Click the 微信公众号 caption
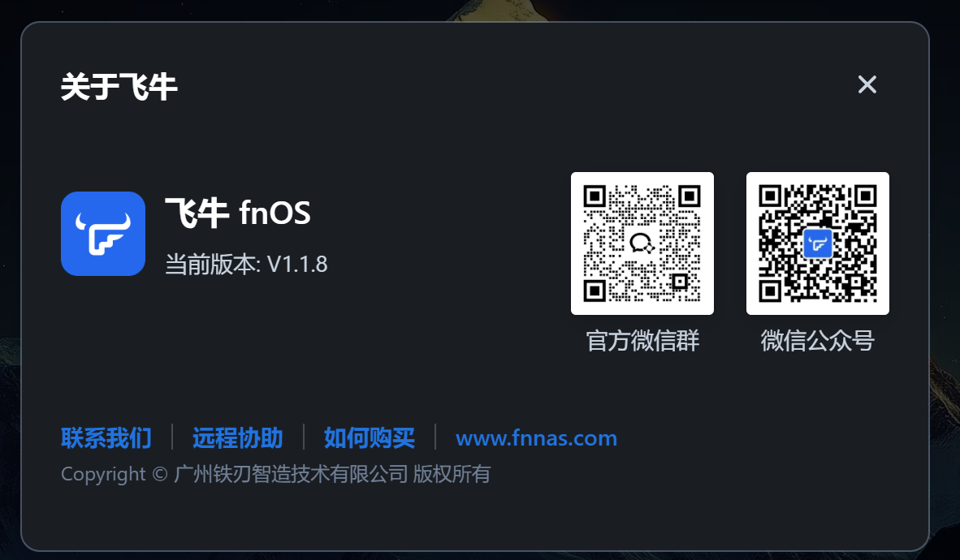 [x=817, y=341]
